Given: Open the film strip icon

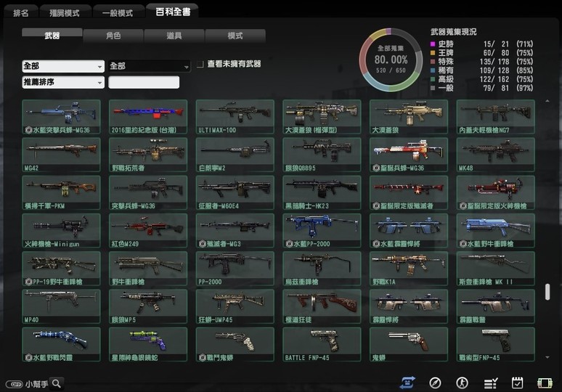Looking at the screenshot, I should 545,383.
